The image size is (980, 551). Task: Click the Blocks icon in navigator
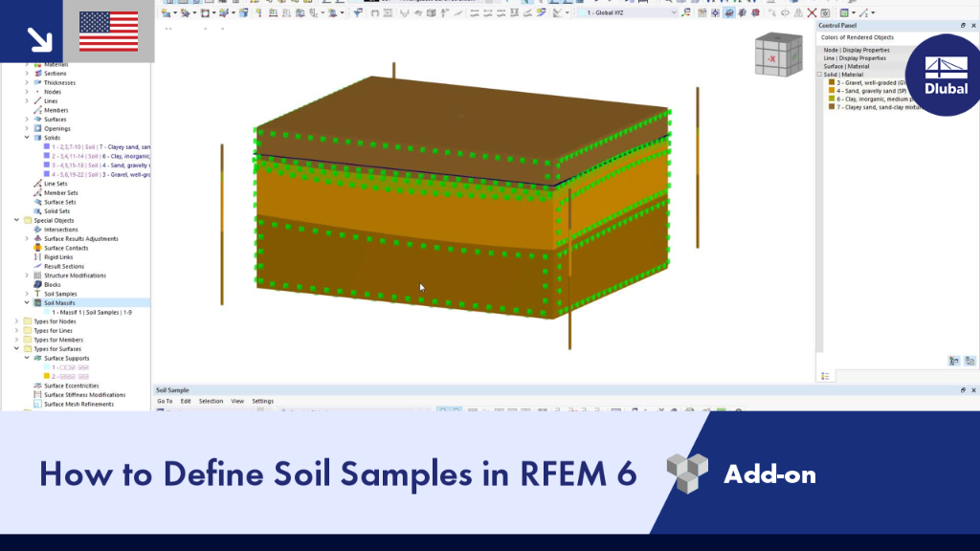37,285
